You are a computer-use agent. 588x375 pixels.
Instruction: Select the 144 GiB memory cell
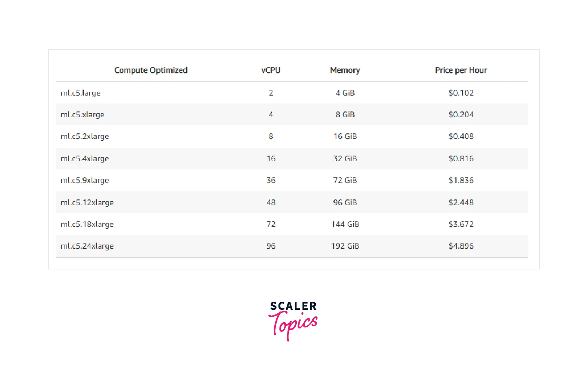coord(345,224)
